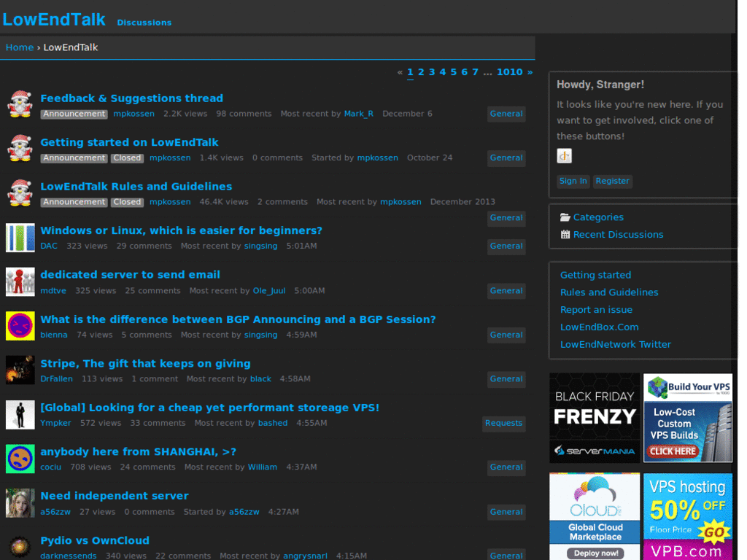Open the Categories link in sidebar
This screenshot has height=560, width=747.
point(598,217)
